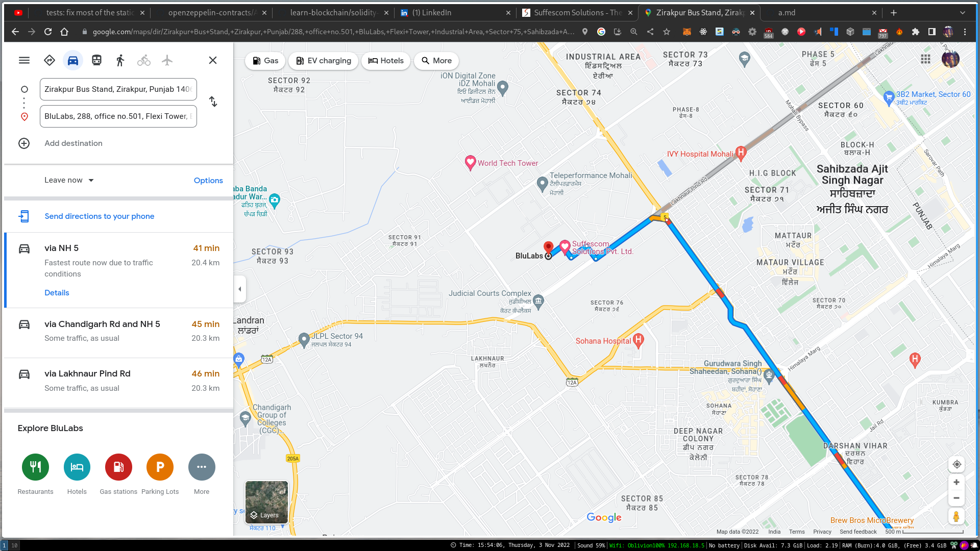The width and height of the screenshot is (980, 551).
Task: Show More explore categories
Action: click(x=202, y=467)
